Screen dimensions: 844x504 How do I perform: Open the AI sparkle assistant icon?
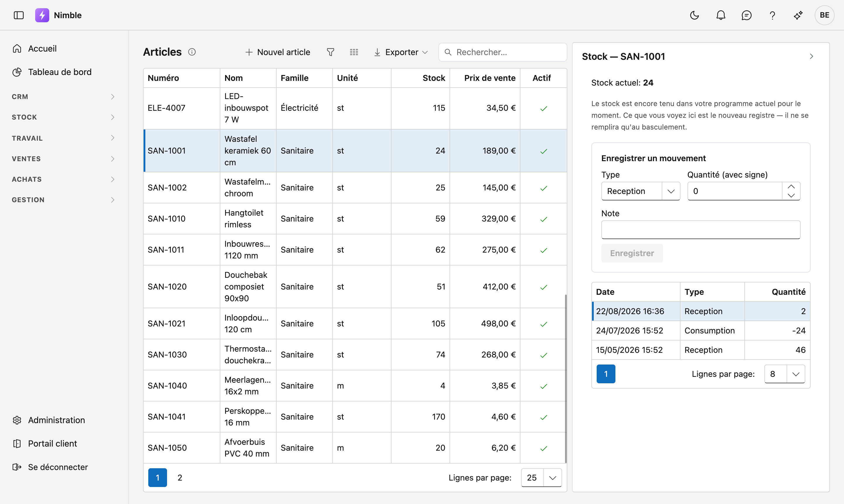tap(798, 15)
